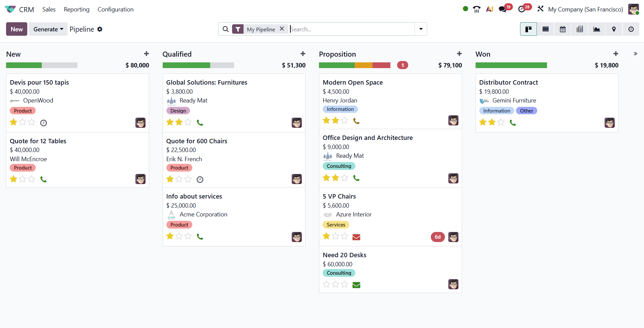
Task: Open the Generate dropdown
Action: click(48, 29)
